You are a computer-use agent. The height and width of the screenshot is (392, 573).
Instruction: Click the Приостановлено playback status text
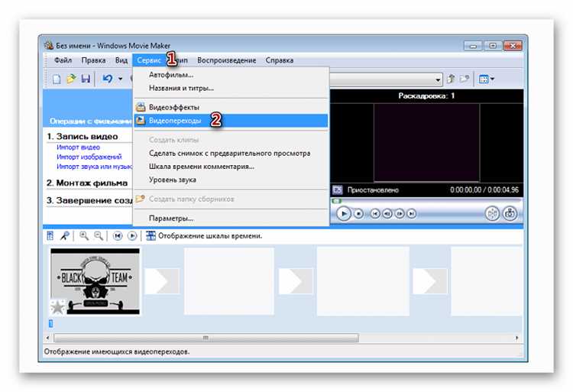point(373,190)
